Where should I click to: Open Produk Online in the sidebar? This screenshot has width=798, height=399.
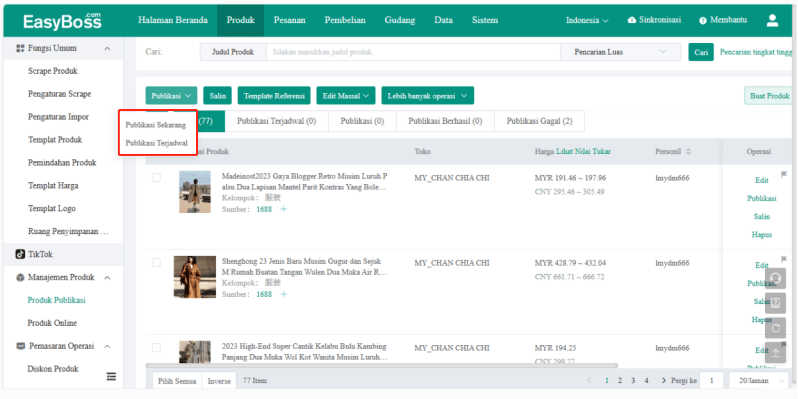coord(52,323)
